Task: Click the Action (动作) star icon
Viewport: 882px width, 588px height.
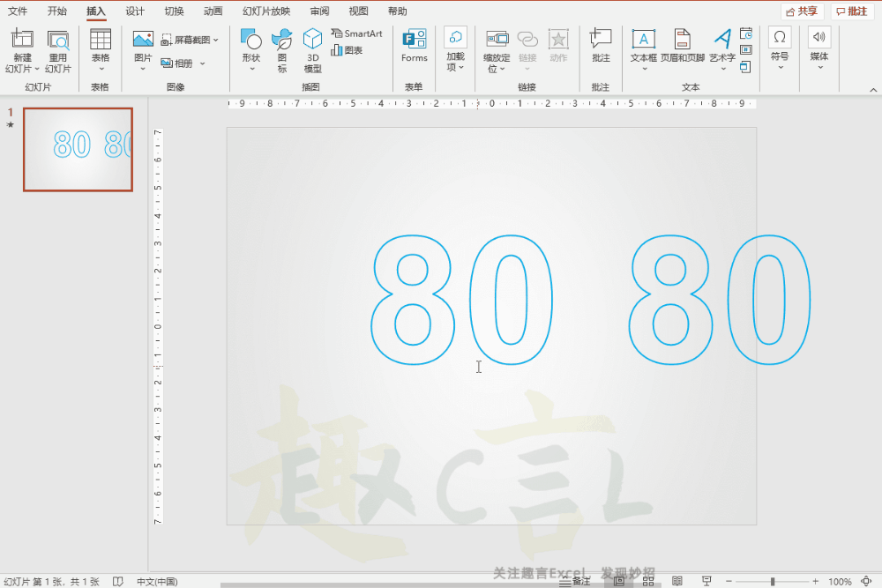Action: coord(558,40)
